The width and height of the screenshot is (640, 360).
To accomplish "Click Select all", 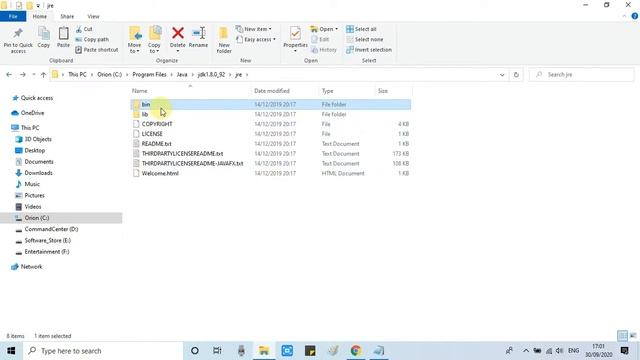I will tap(361, 29).
